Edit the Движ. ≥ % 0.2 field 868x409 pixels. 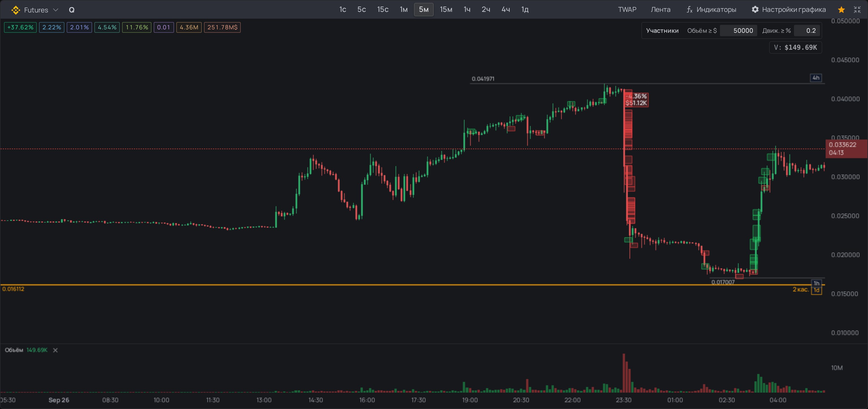(807, 31)
